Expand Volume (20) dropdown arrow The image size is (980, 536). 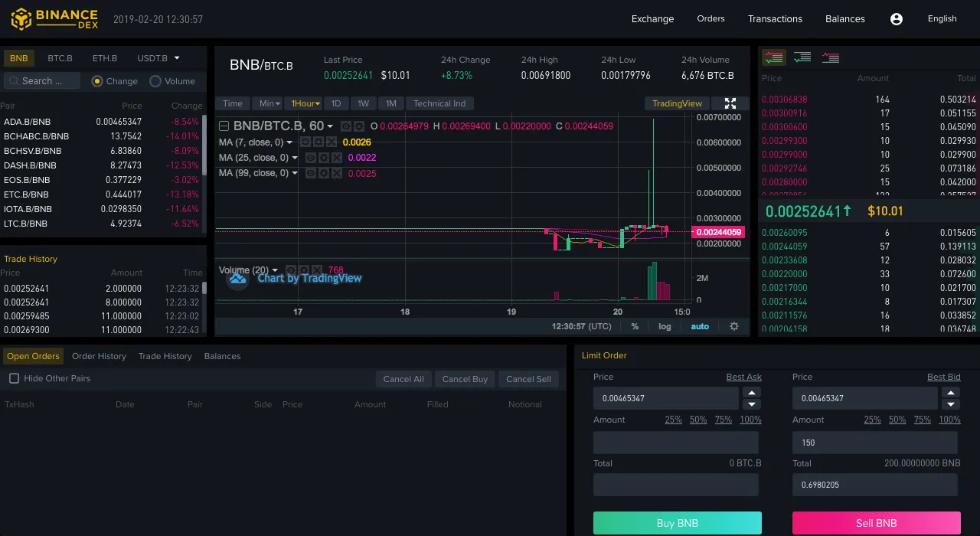(x=275, y=270)
